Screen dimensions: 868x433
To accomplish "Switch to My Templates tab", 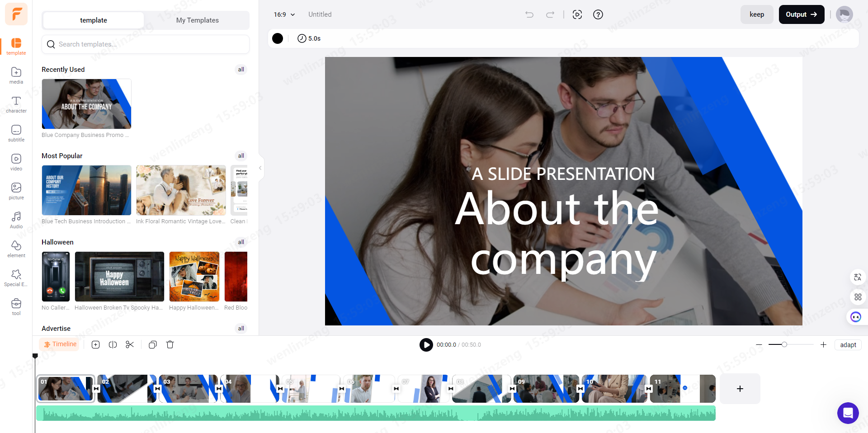I will [197, 20].
